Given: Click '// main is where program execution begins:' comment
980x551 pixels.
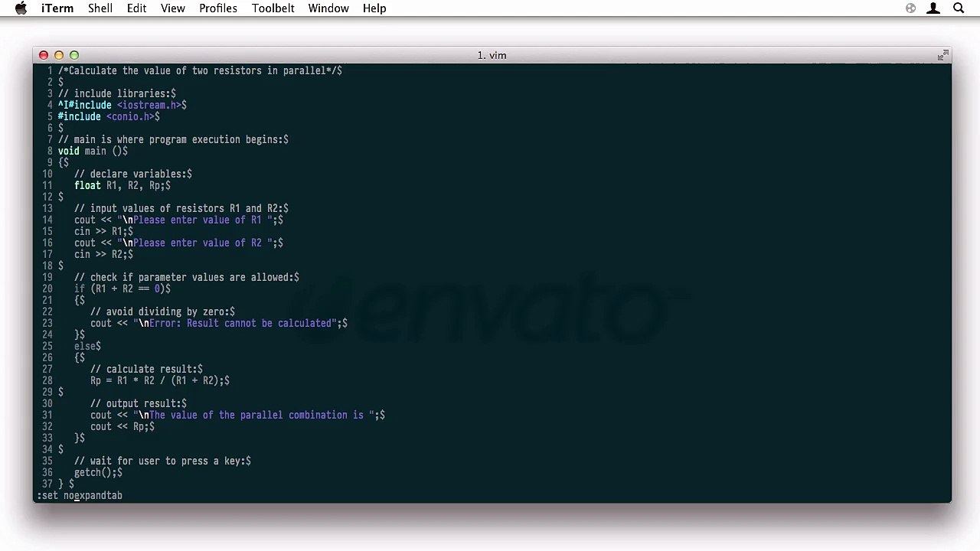Looking at the screenshot, I should tap(171, 139).
